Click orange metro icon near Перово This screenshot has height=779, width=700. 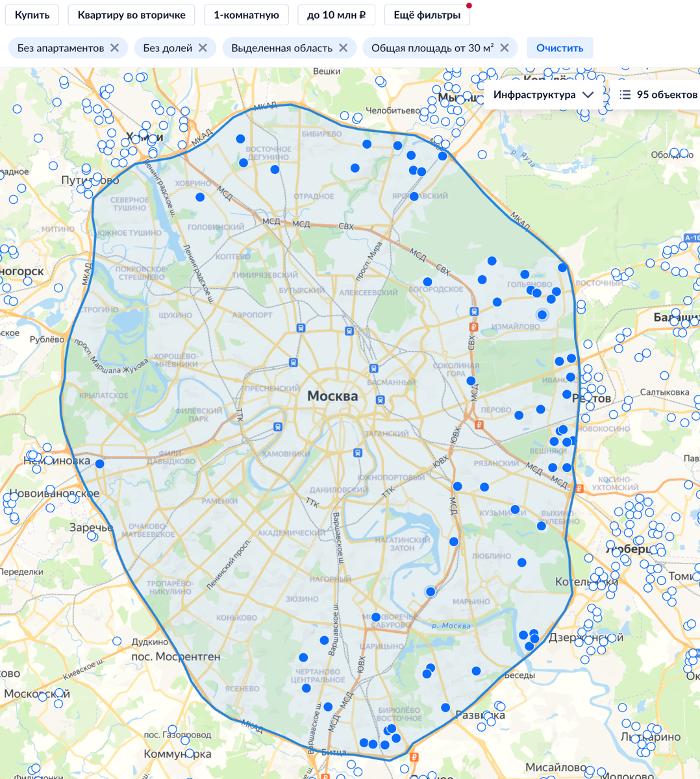pos(479,425)
